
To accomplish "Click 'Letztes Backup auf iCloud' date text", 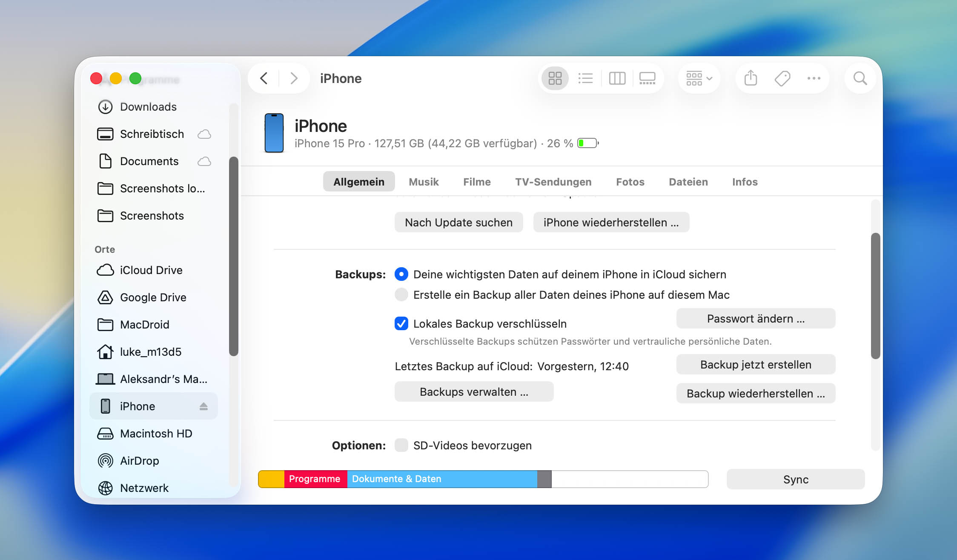I will coord(583,366).
